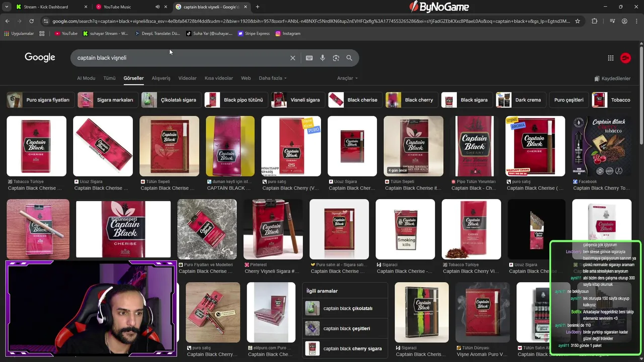Start voice search with the microphone icon
Image resolution: width=644 pixels, height=362 pixels.
coord(323,58)
